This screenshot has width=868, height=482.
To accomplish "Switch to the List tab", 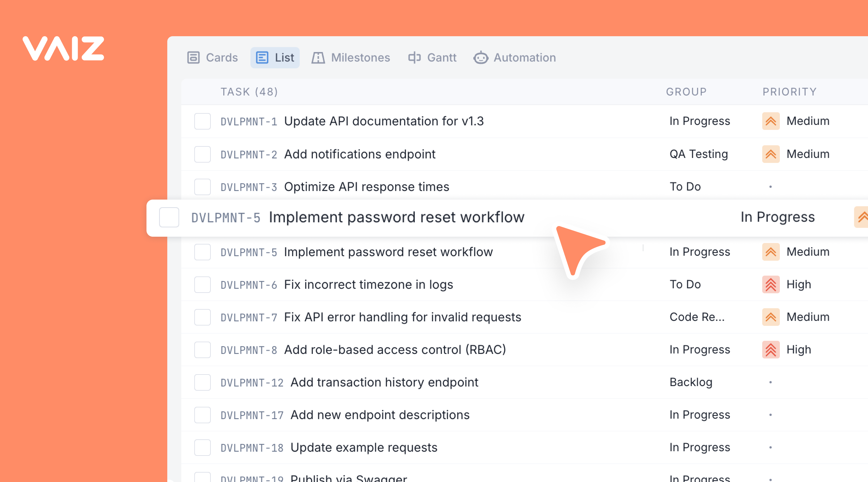I will coord(275,57).
